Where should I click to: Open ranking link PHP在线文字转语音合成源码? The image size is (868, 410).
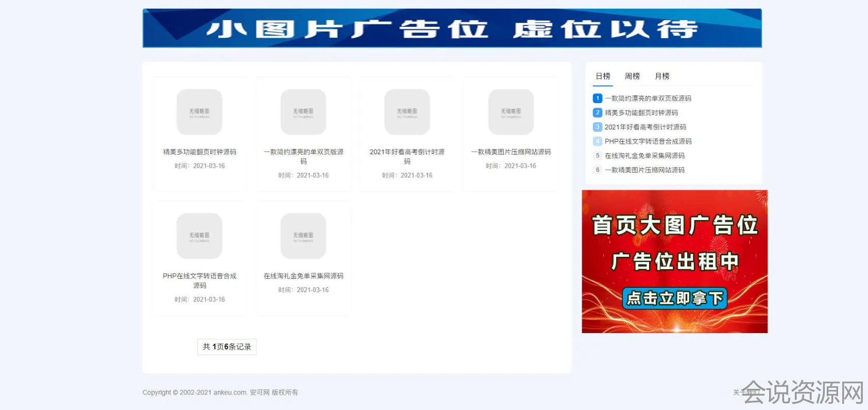click(648, 141)
